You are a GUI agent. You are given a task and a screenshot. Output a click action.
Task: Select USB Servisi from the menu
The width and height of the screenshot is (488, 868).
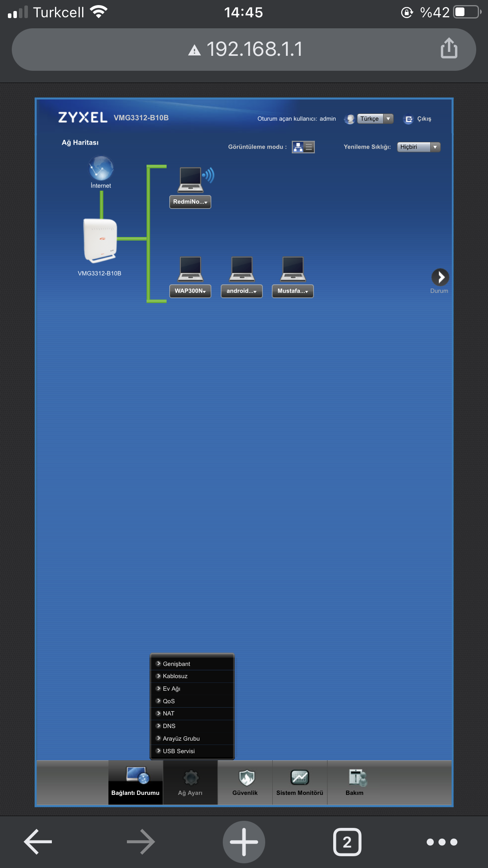coord(193,751)
